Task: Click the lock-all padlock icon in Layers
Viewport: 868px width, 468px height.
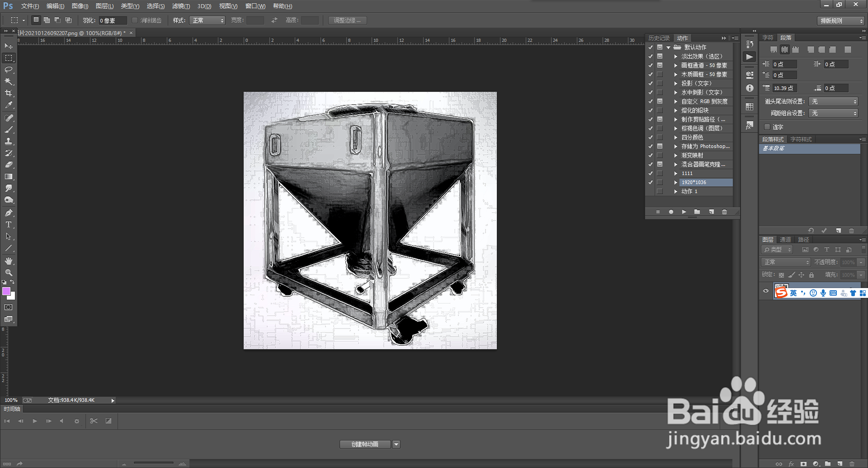Action: [811, 275]
